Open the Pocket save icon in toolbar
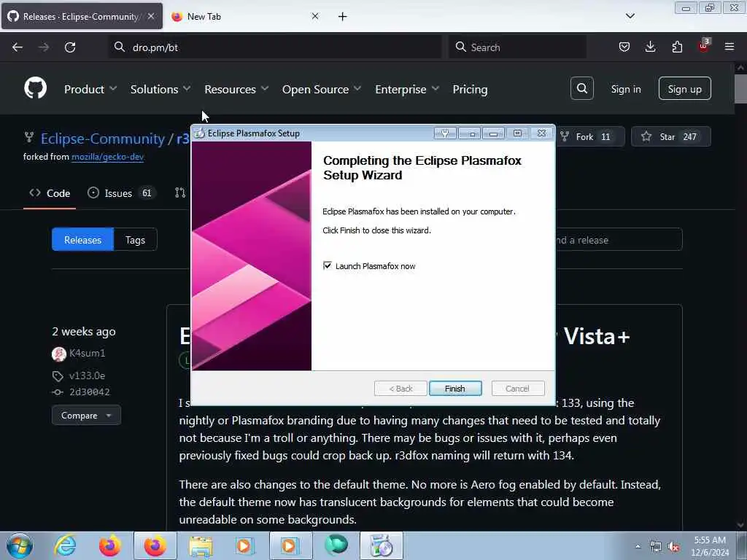The height and width of the screenshot is (560, 747). pyautogui.click(x=624, y=47)
